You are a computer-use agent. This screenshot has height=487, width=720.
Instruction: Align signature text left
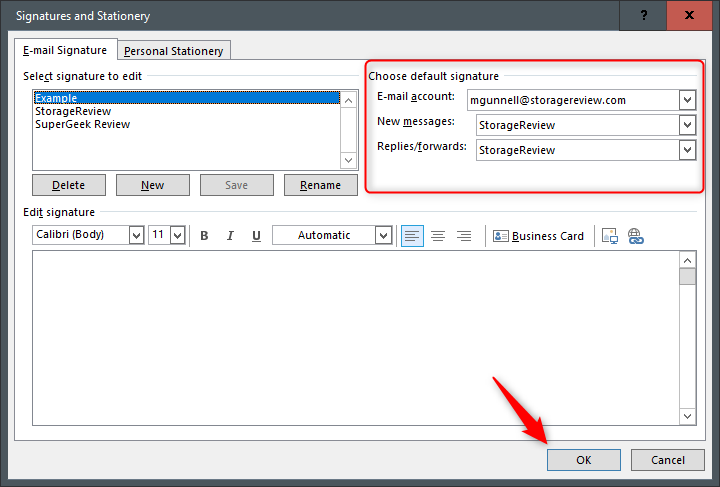412,236
